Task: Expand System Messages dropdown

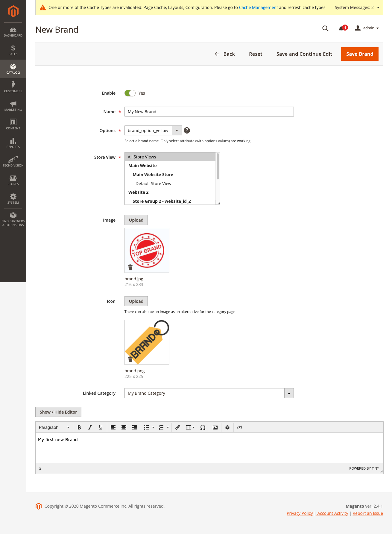Action: (357, 7)
